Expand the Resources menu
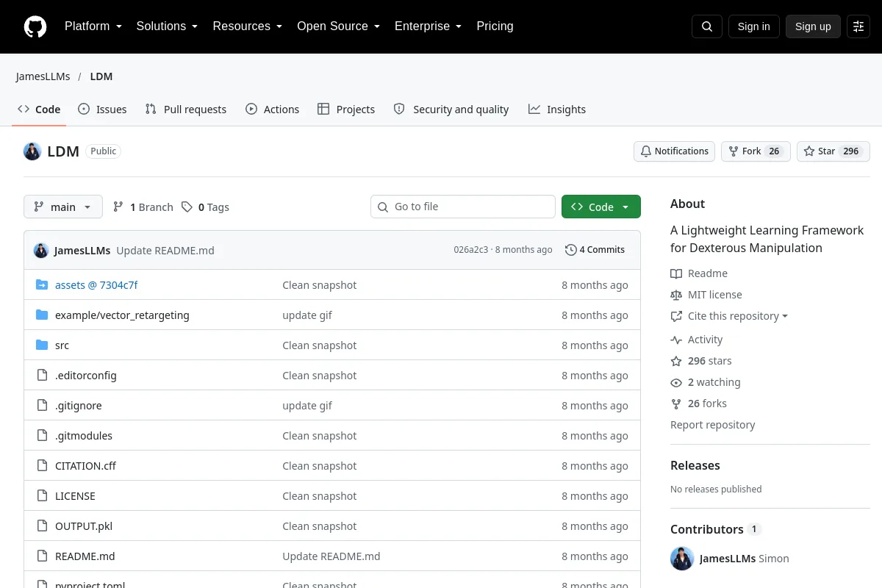The width and height of the screenshot is (882, 588). 248,26
